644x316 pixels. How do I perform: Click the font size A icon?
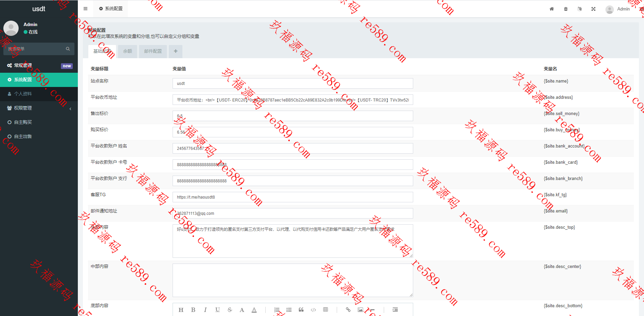(x=242, y=310)
